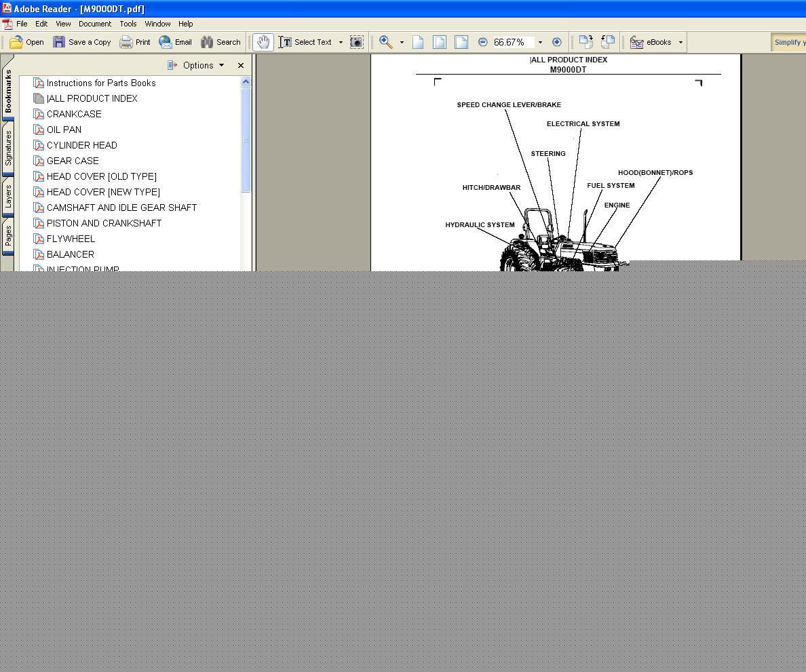
Task: Open the CRANKCASE bookmark
Action: 74,114
